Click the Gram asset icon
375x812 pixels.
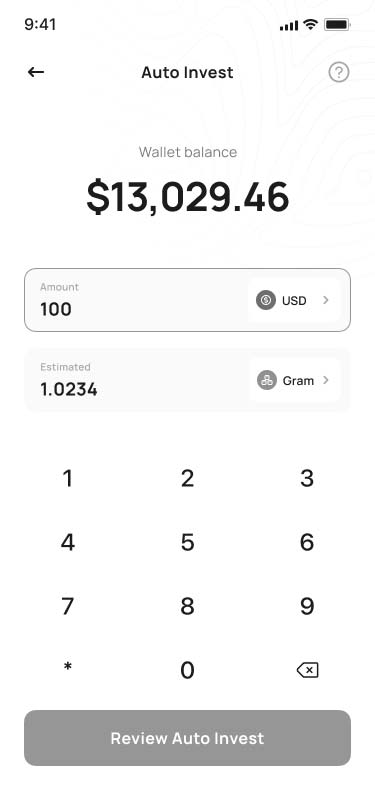coord(267,380)
